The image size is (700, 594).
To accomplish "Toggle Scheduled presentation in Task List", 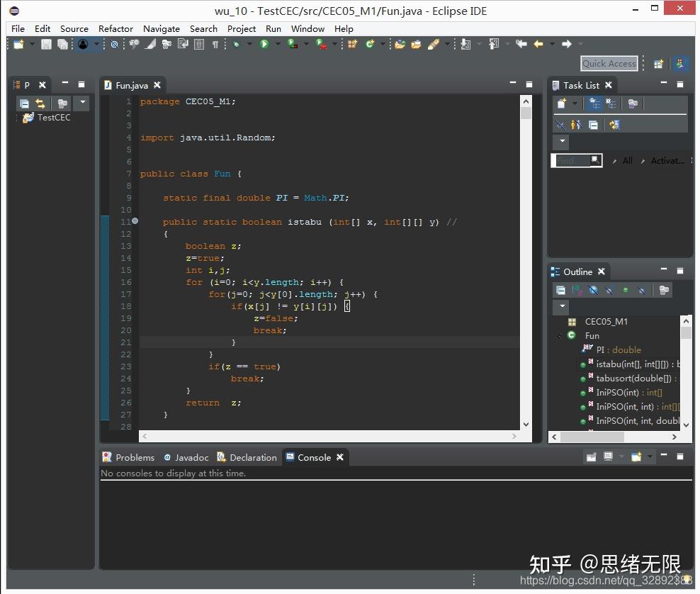I will click(x=611, y=103).
